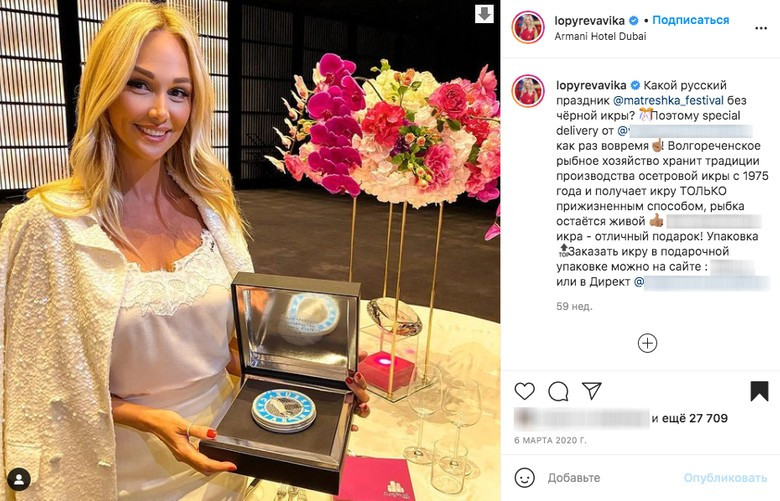This screenshot has width=780, height=501.
Task: Open the comment speech bubble icon
Action: 558,392
